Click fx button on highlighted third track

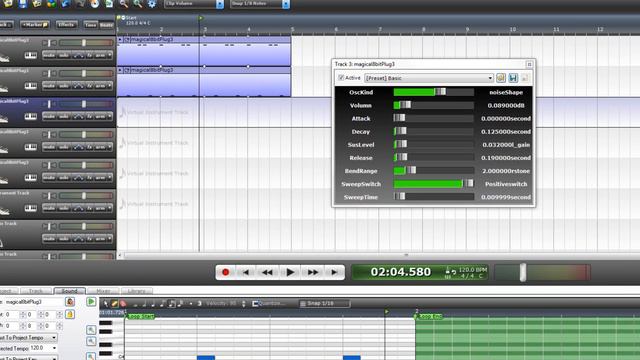89,116
